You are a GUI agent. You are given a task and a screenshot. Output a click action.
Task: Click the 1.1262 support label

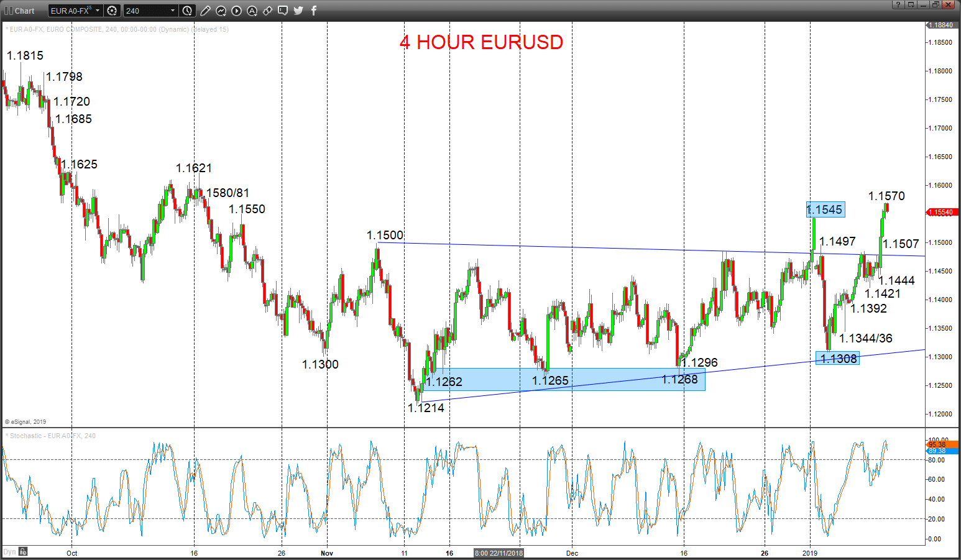444,382
